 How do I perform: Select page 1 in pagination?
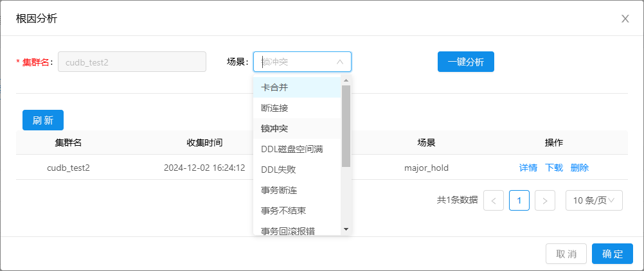[x=519, y=200]
